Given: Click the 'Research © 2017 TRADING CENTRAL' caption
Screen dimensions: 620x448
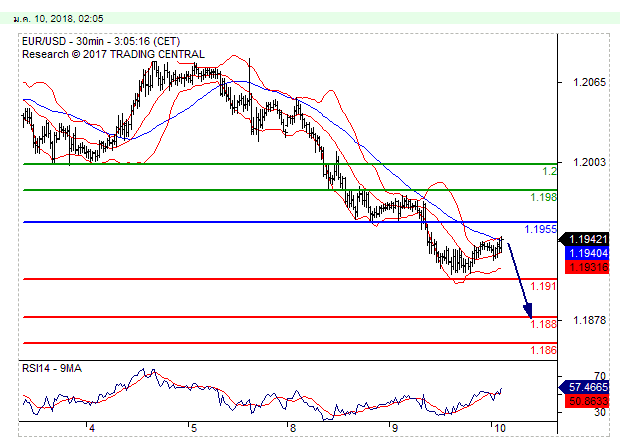Looking at the screenshot, I should [113, 54].
